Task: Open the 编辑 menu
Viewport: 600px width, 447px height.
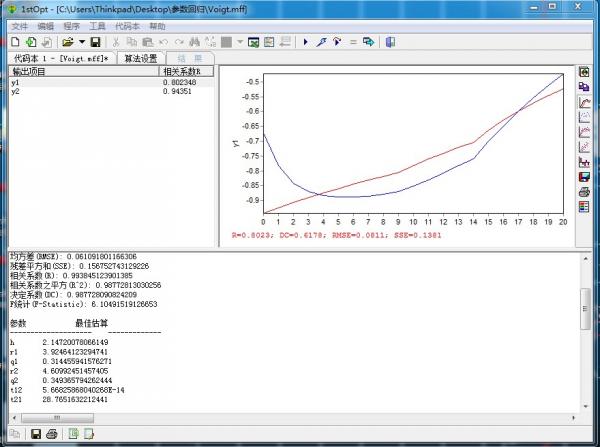Action: click(x=46, y=26)
